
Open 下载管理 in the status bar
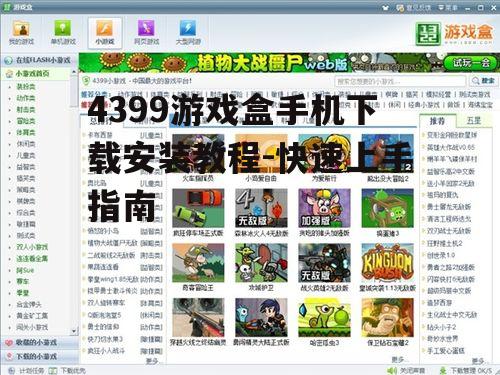466,370
